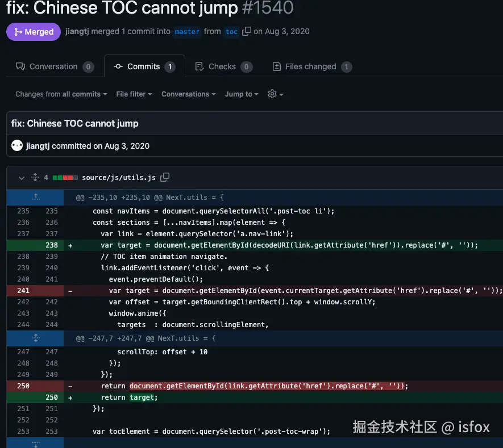Open the Jump to dropdown
Image resolution: width=503 pixels, height=448 pixels.
tap(241, 94)
